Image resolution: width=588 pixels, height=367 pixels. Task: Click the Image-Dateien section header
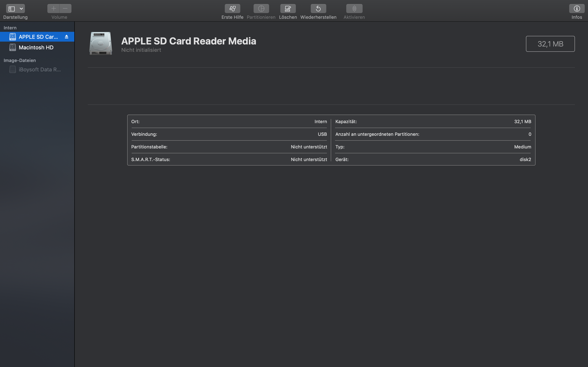coord(20,60)
